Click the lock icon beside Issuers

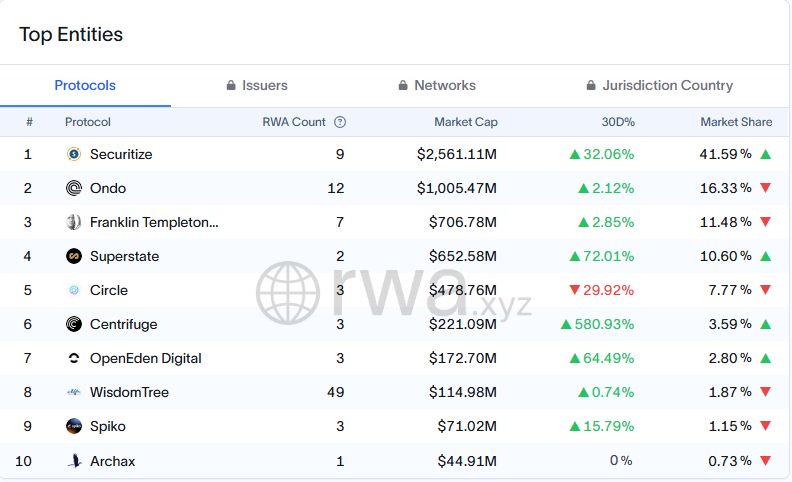tap(231, 85)
